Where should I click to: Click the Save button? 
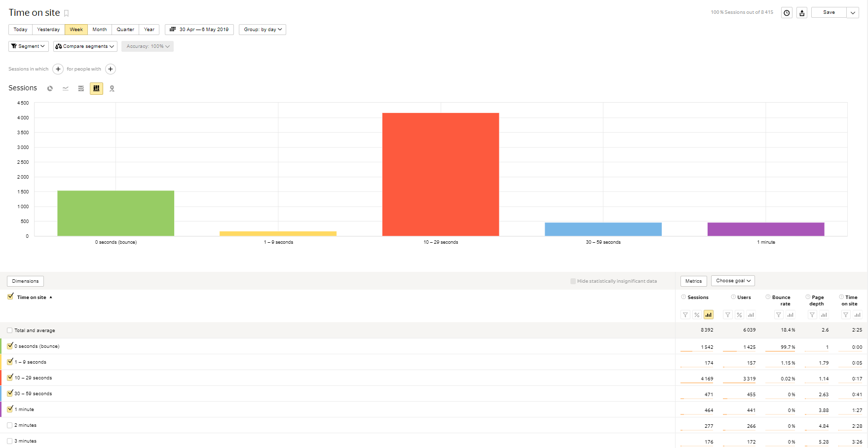pos(829,13)
